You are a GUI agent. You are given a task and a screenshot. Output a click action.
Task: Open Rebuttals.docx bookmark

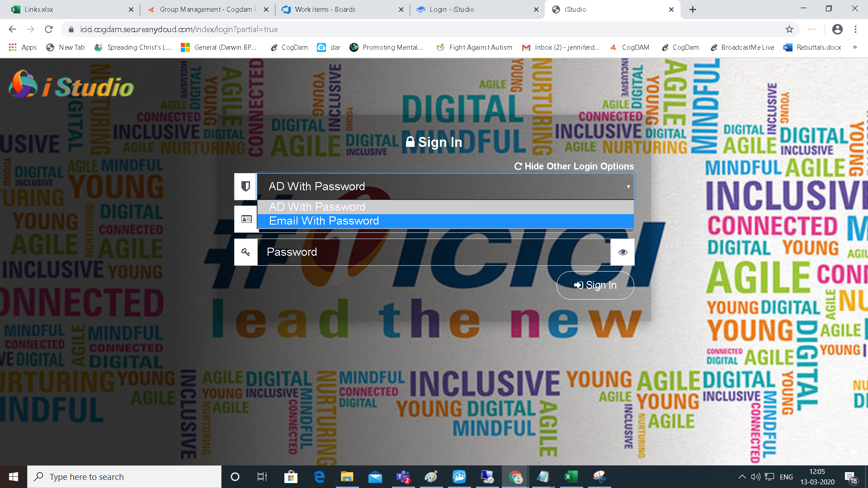[812, 47]
